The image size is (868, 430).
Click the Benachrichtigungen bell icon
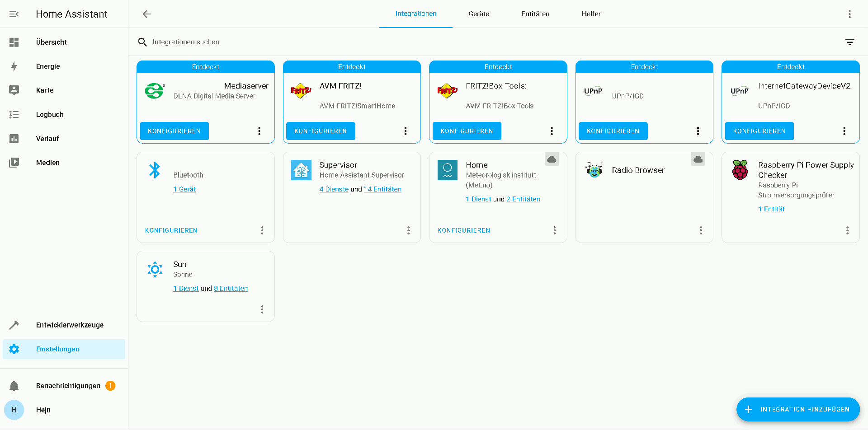14,386
